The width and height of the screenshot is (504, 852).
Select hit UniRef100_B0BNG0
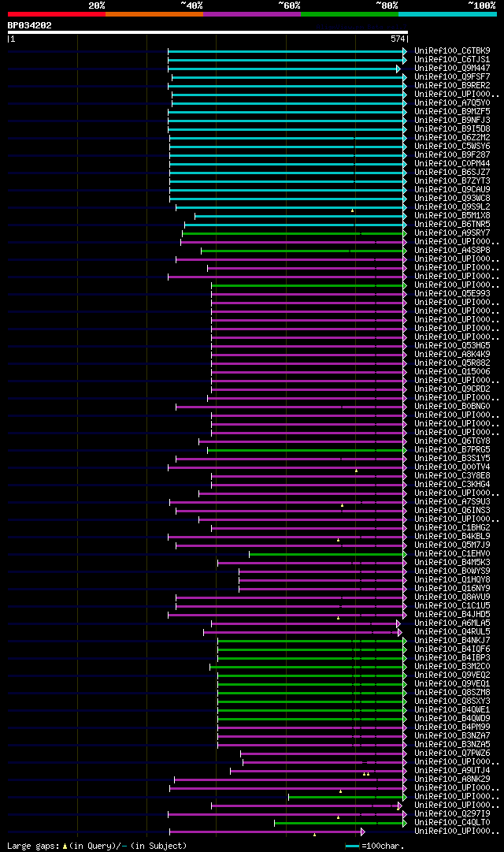[x=452, y=407]
